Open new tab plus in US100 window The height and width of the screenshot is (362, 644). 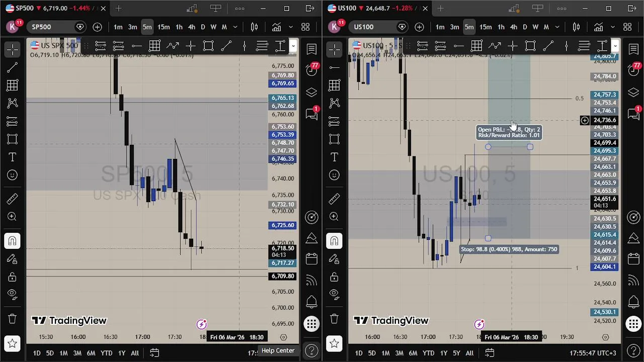pyautogui.click(x=440, y=8)
